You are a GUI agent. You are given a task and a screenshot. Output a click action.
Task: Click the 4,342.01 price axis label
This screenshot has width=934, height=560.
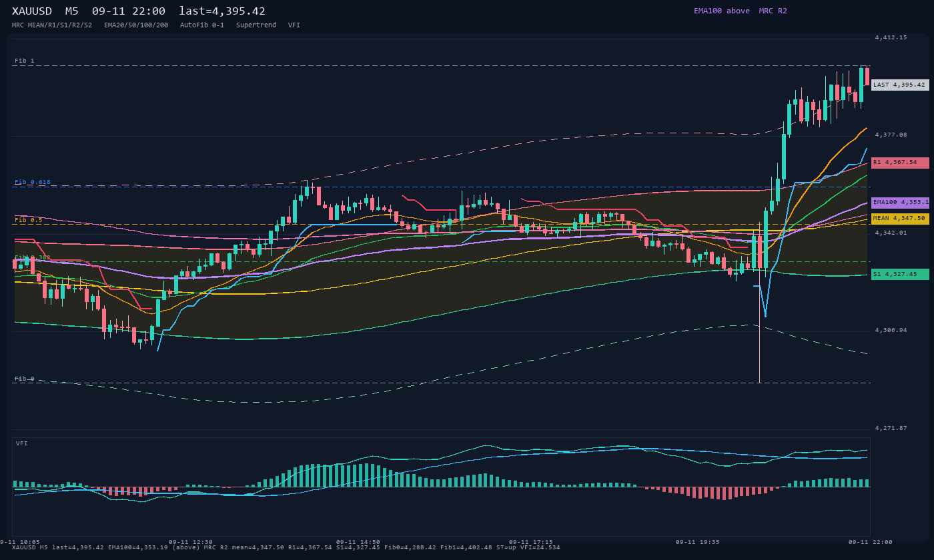(x=891, y=233)
